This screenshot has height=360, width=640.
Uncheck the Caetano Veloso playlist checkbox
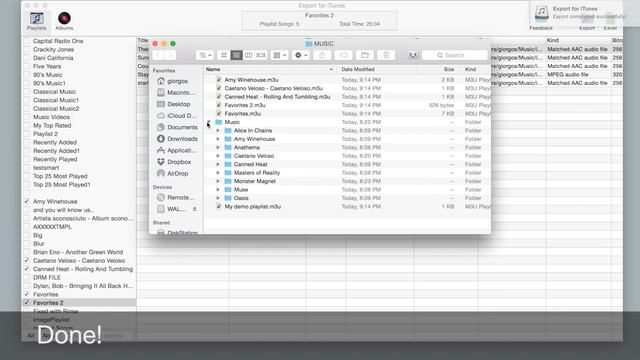tap(27, 260)
